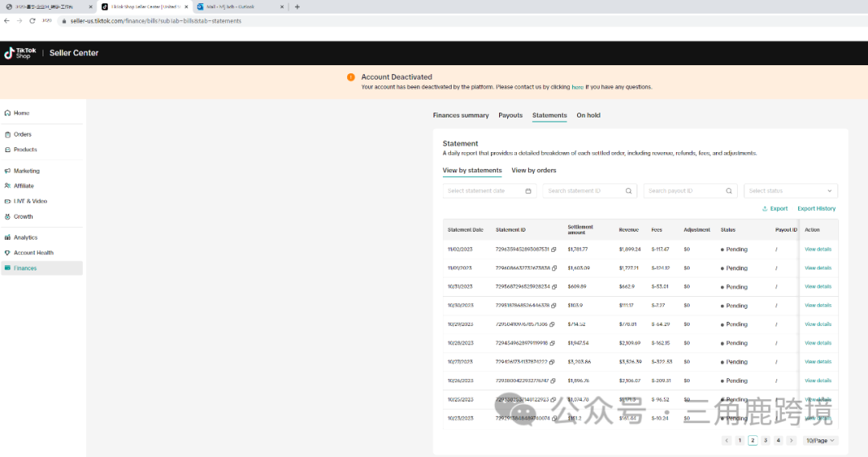Click the Search payout ID field
Screen dimensions: 868x457
click(x=690, y=191)
